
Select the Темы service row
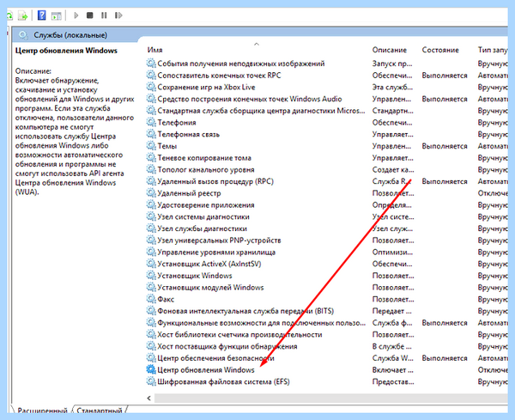pos(167,146)
